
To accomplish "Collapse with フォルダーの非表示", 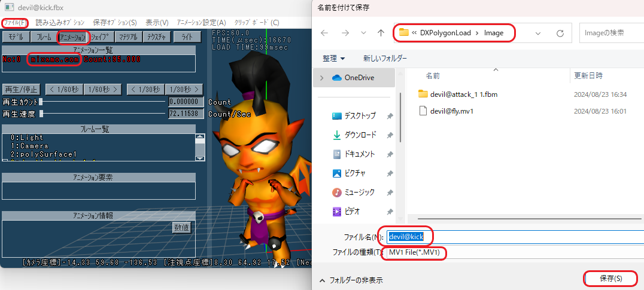I will tap(351, 280).
